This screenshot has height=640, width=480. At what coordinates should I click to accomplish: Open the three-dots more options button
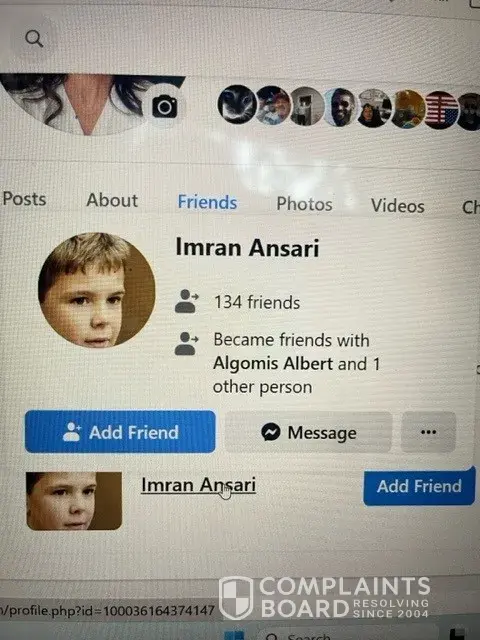[x=428, y=432]
